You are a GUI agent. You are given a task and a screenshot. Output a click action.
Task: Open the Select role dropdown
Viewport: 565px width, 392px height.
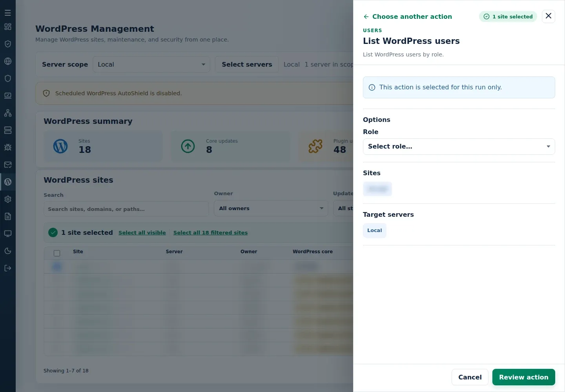click(x=459, y=147)
